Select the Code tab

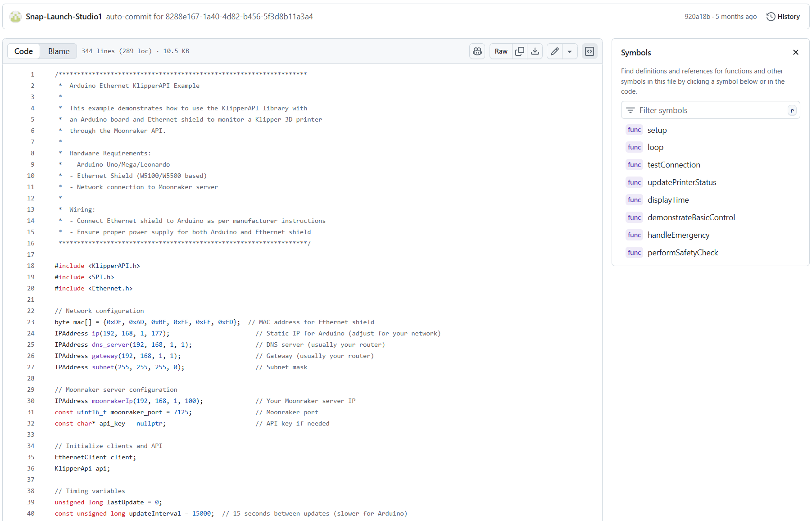pos(23,51)
